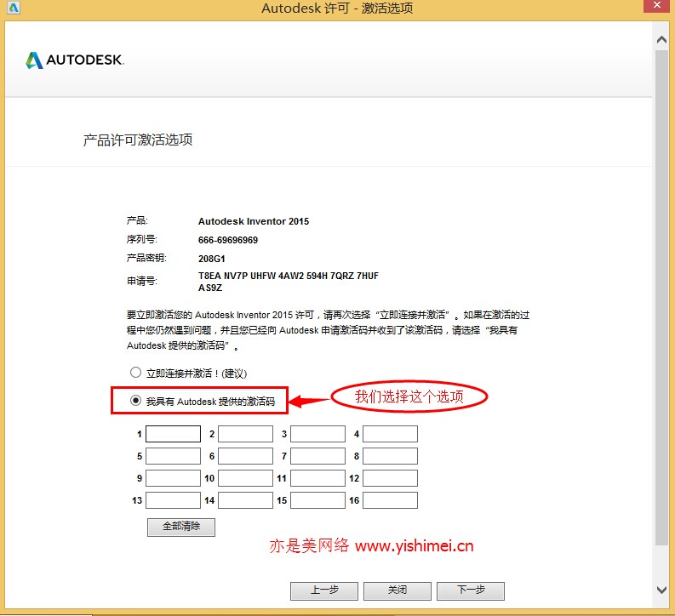Click activation code field 8

click(390, 456)
